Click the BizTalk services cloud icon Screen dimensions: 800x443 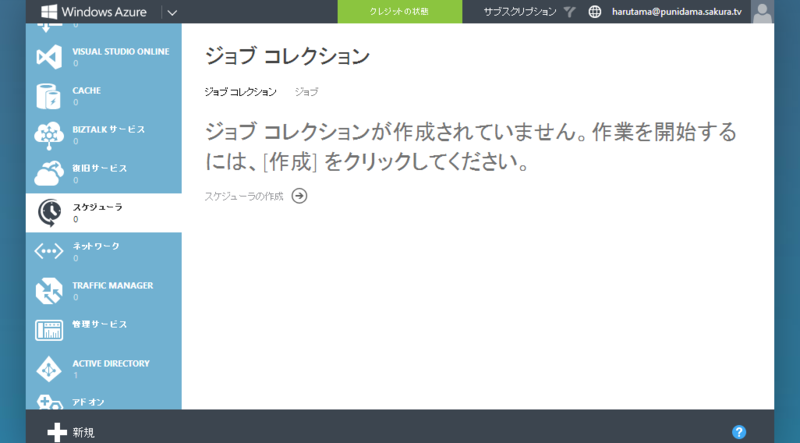click(x=49, y=135)
